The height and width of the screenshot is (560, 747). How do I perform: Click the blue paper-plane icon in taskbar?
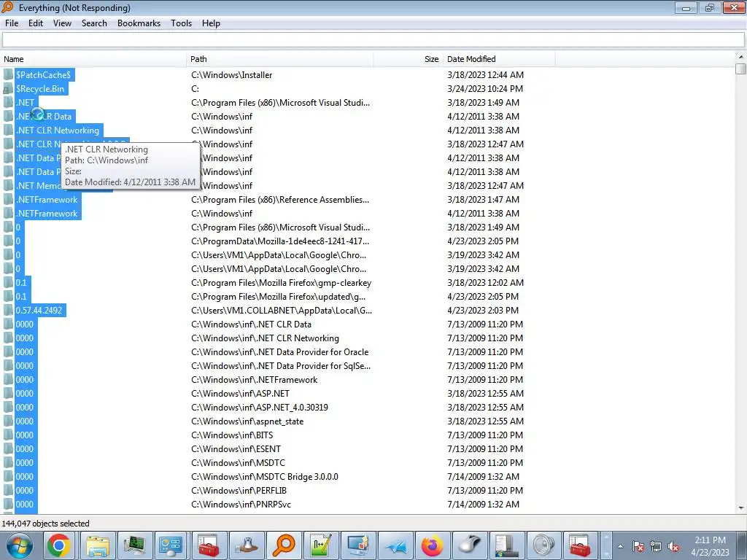pos(395,545)
